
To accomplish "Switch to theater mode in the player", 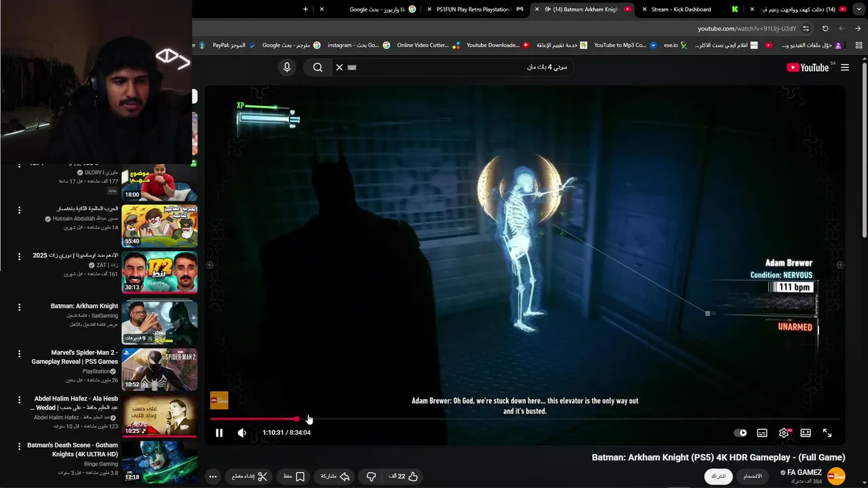I will coord(806,432).
